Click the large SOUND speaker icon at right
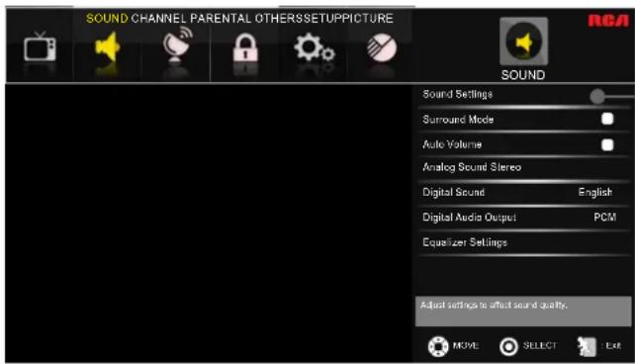635x364 pixels. coord(523,42)
